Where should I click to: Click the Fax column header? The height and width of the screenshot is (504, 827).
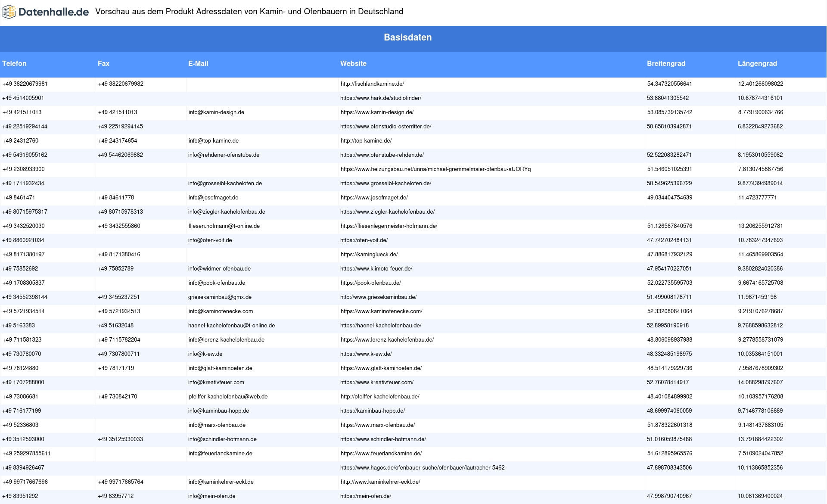(x=103, y=64)
